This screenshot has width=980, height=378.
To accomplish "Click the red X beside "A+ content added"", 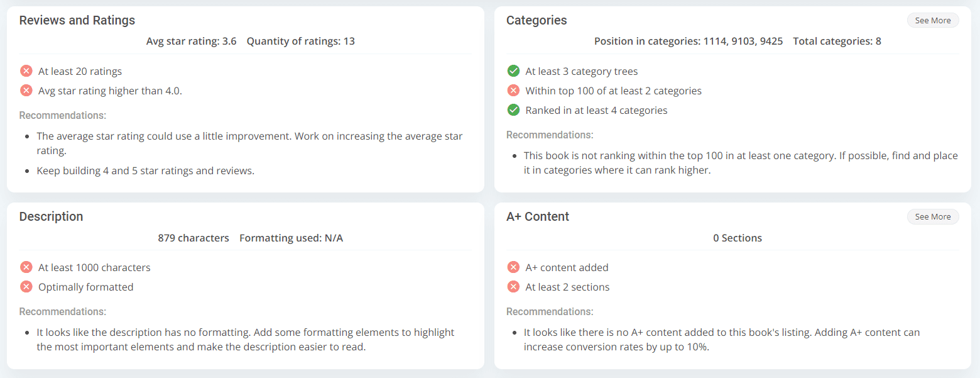I will (x=513, y=267).
